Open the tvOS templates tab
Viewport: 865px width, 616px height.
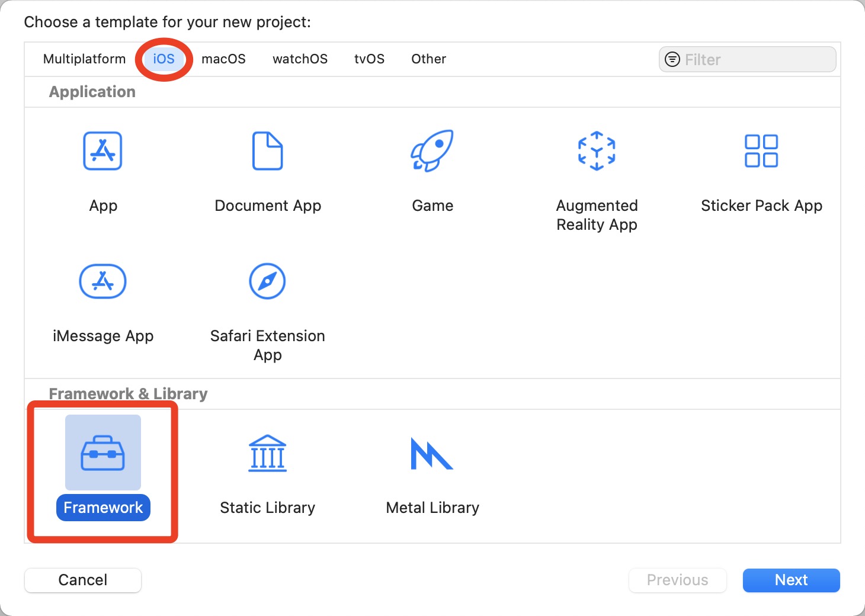[x=369, y=59]
